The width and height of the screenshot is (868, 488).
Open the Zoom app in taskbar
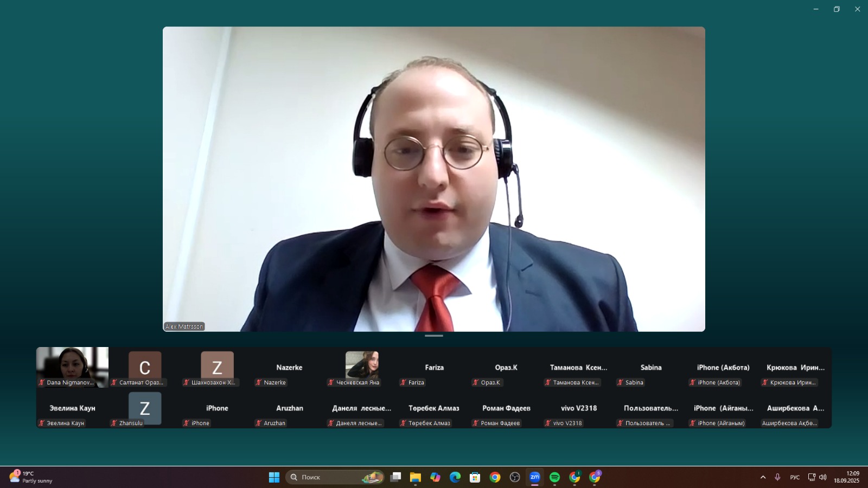tap(534, 477)
